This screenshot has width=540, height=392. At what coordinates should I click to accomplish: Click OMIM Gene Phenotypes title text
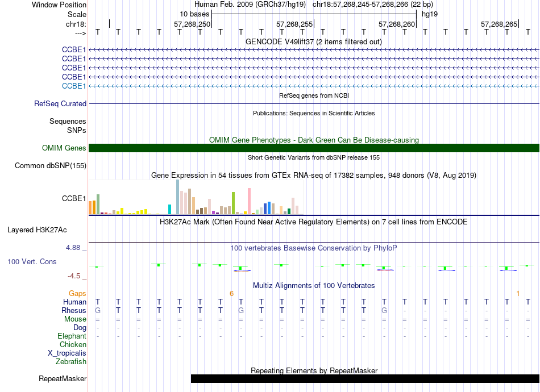pyautogui.click(x=314, y=140)
